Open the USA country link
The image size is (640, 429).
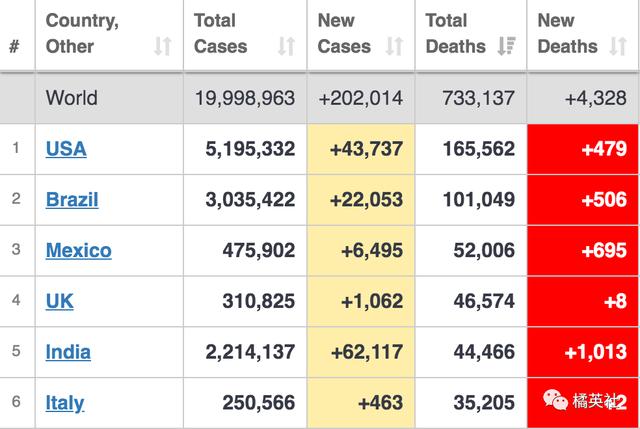tap(66, 149)
